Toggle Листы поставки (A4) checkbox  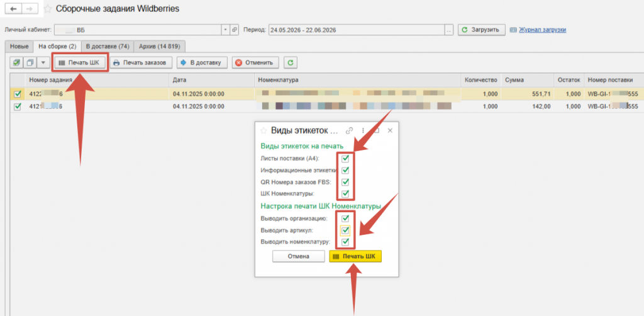[x=345, y=158]
